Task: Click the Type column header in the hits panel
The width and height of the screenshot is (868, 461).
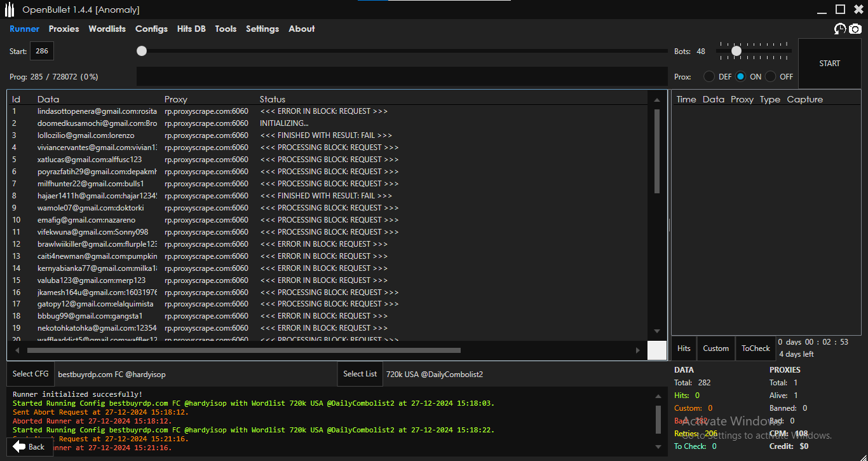Action: tap(770, 99)
